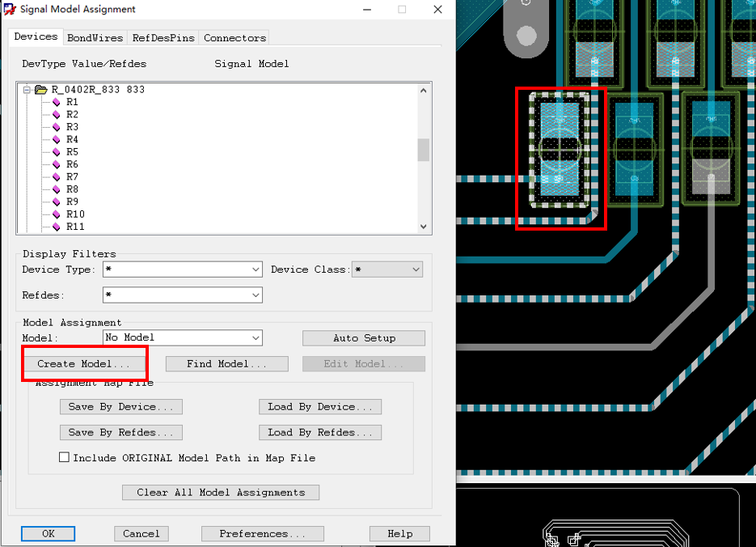Open the Device Class filter dropdown
This screenshot has height=547, width=756.
[416, 269]
